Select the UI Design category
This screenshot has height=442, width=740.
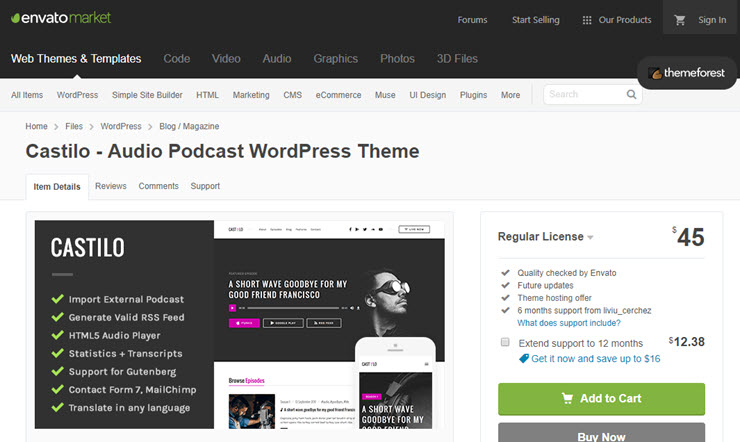(427, 95)
